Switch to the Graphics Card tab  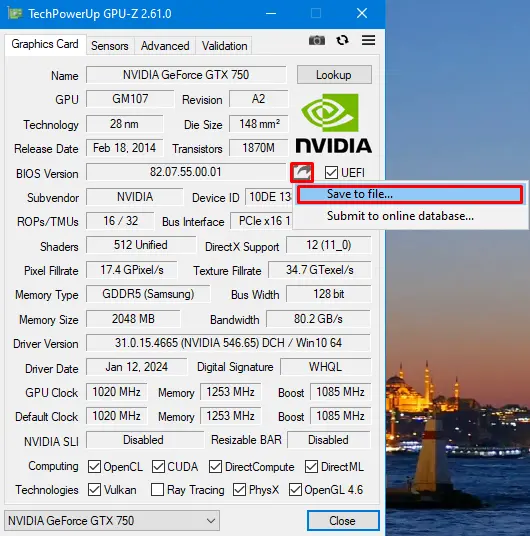point(45,44)
